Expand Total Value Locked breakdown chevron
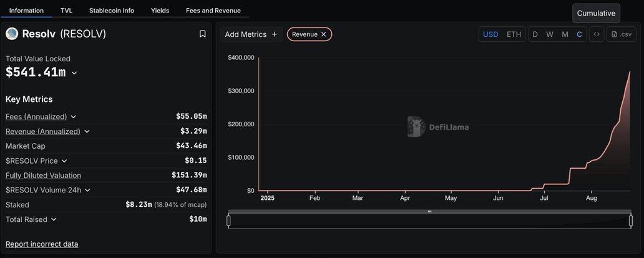This screenshot has height=258, width=644. pos(74,73)
